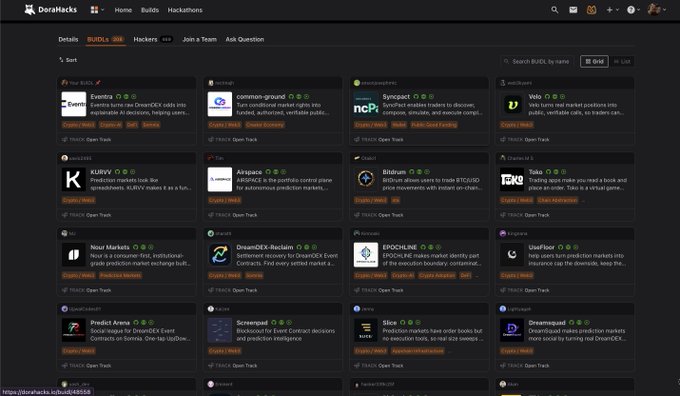Screen dimensions: 680x396
Task: Expand the help question mark menu
Action: (633, 10)
